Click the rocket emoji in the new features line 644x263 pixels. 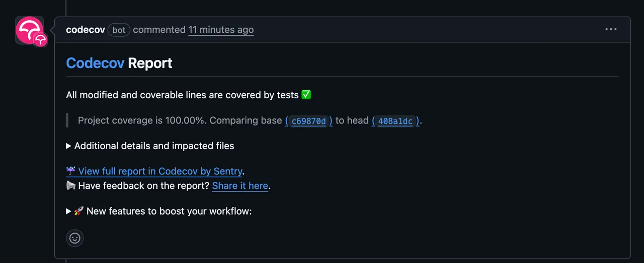[x=79, y=211]
